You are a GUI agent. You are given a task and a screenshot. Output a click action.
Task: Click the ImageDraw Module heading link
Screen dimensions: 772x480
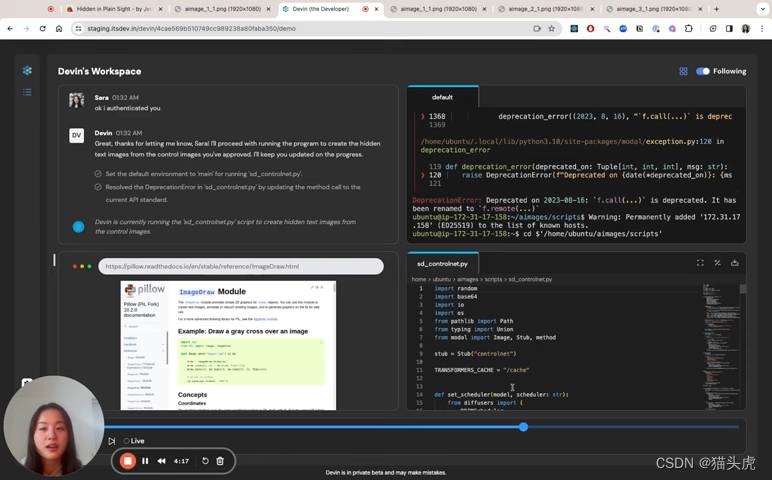(x=212, y=291)
